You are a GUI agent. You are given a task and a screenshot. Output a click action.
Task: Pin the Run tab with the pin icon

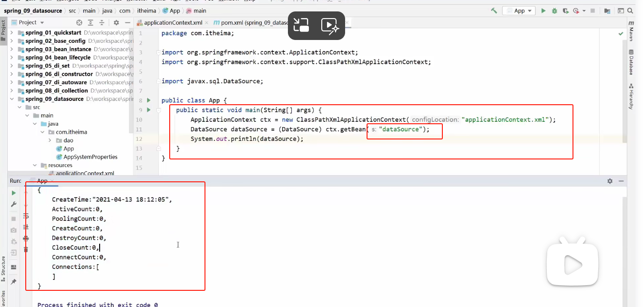point(13,282)
